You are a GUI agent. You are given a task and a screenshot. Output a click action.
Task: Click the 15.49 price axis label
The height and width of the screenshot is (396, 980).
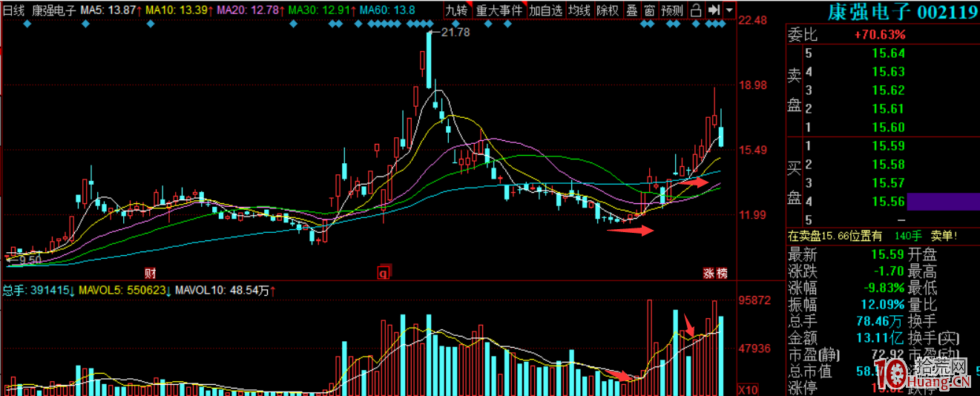pyautogui.click(x=753, y=151)
